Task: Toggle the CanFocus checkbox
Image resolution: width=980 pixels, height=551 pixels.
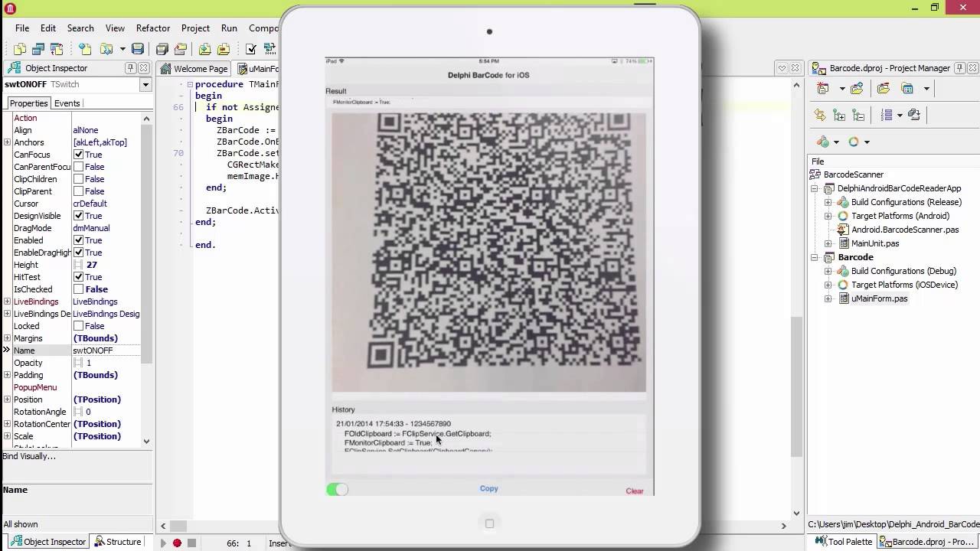Action: pyautogui.click(x=78, y=155)
